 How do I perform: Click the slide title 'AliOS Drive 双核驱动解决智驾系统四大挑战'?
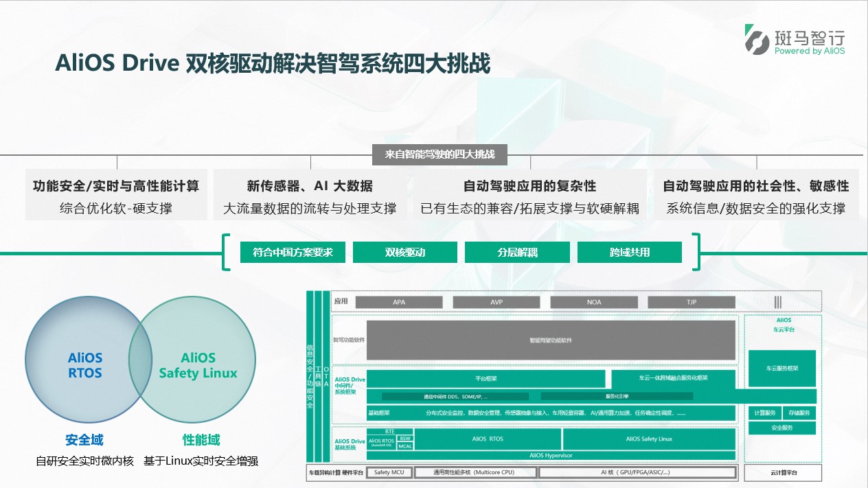(273, 63)
